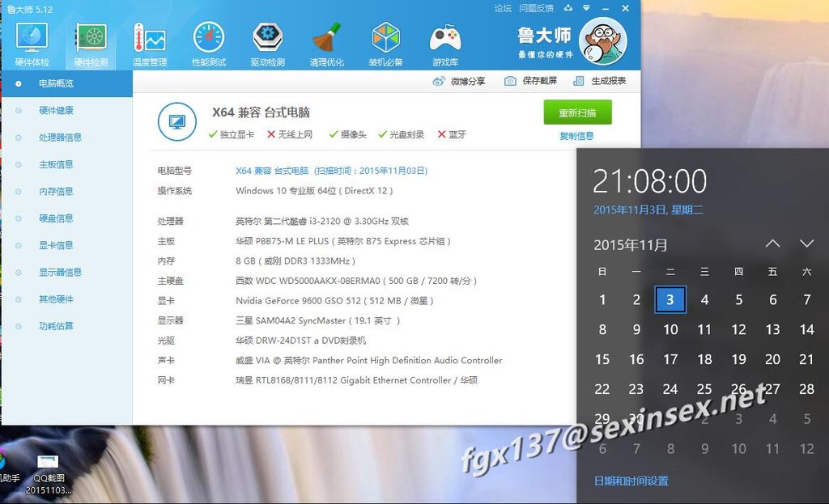
Task: Click the RTL8168 Gigabit Ethernet Controller line
Action: [356, 380]
